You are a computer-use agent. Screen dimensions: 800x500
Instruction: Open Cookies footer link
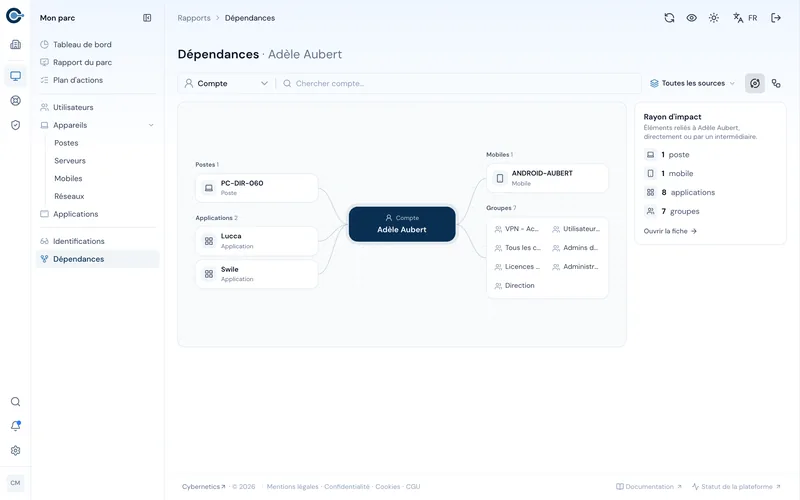(387, 487)
